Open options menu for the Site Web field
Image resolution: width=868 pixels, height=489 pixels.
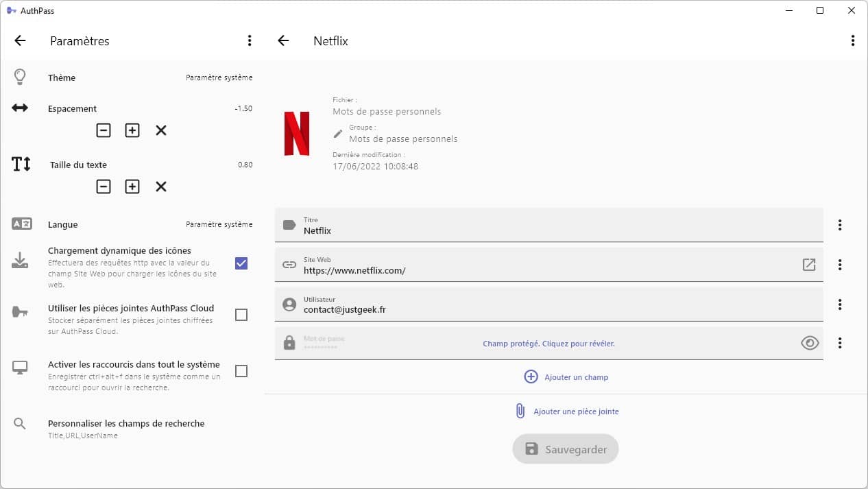[x=840, y=265]
